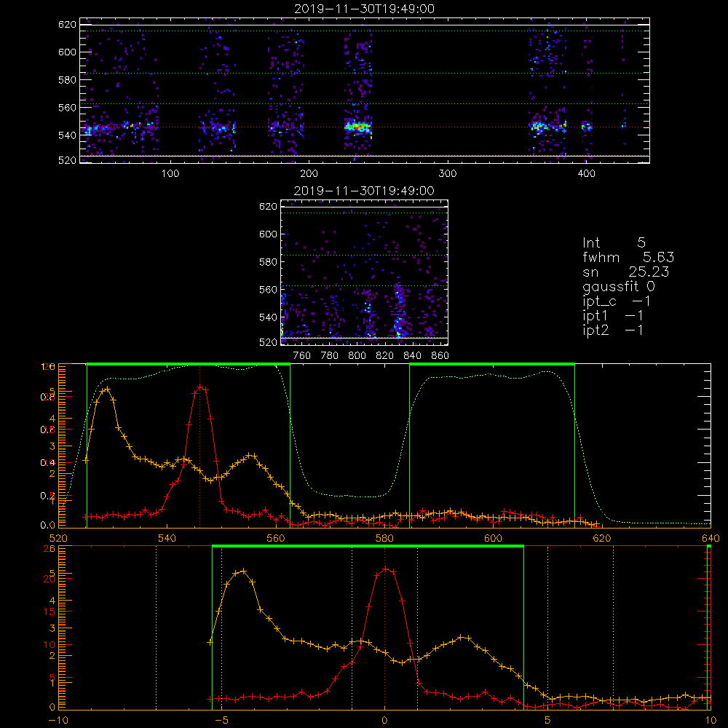Select the 'ipt_c -1' parameter line
Screen dimensions: 728x728
617,301
